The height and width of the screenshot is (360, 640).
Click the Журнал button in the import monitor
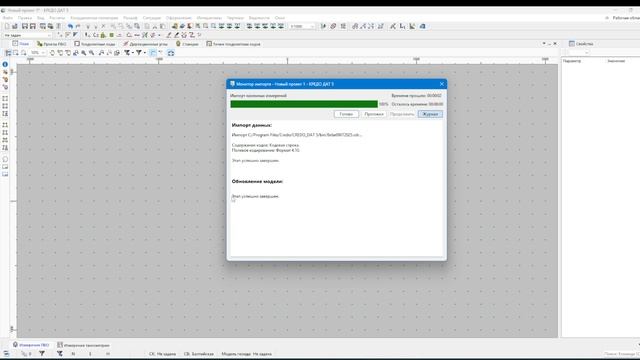430,114
